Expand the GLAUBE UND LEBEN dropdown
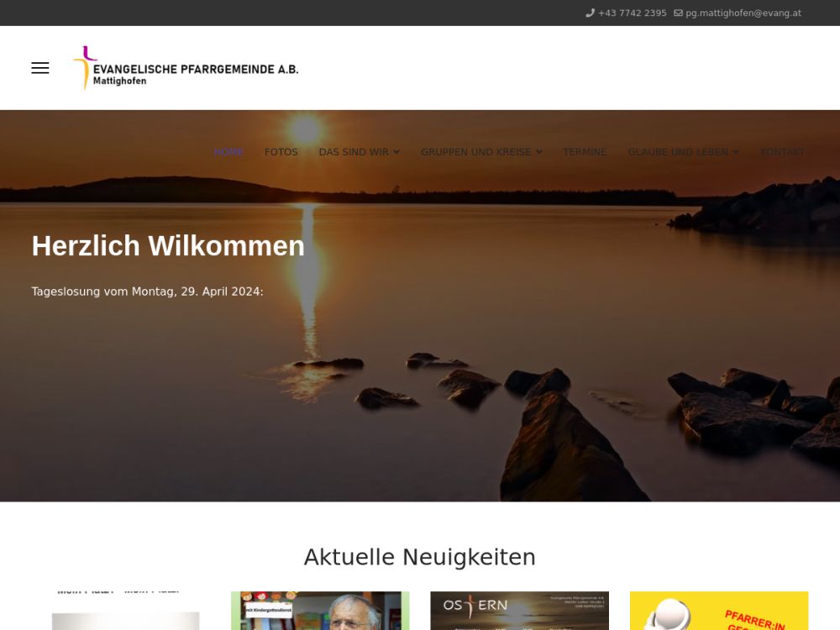This screenshot has width=840, height=630. pos(683,152)
